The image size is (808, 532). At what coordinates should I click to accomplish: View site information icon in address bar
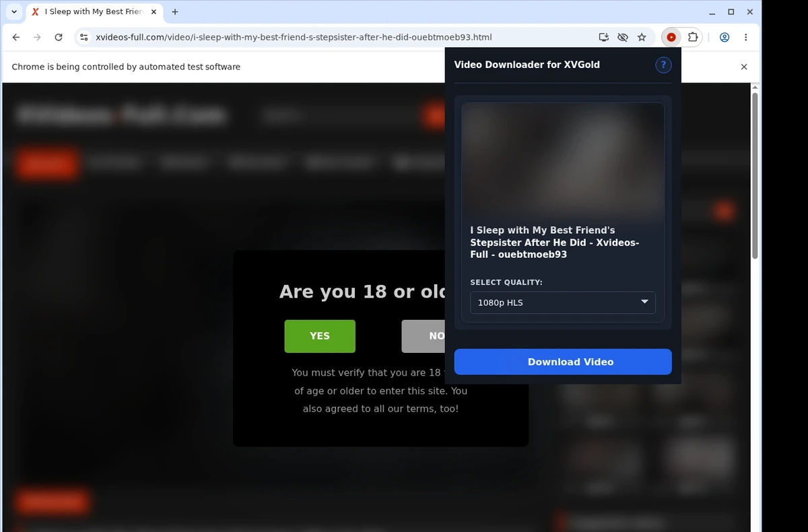click(83, 38)
